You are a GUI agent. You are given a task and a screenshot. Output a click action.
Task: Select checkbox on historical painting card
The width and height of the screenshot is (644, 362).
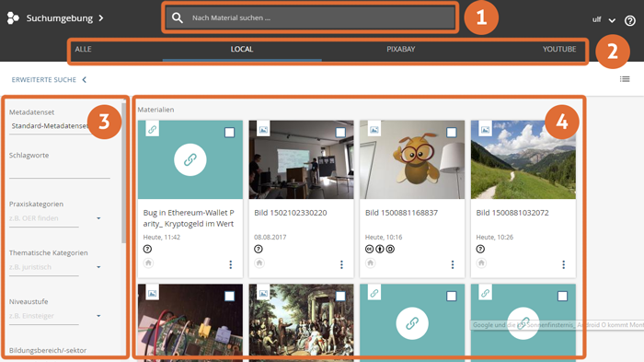pyautogui.click(x=340, y=297)
